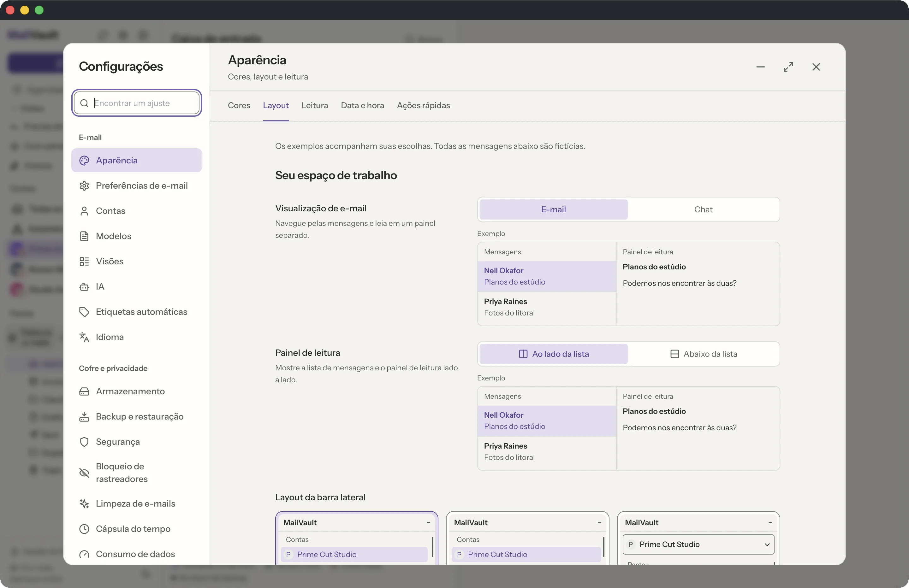Open Visões settings section
The image size is (909, 588).
click(137, 261)
